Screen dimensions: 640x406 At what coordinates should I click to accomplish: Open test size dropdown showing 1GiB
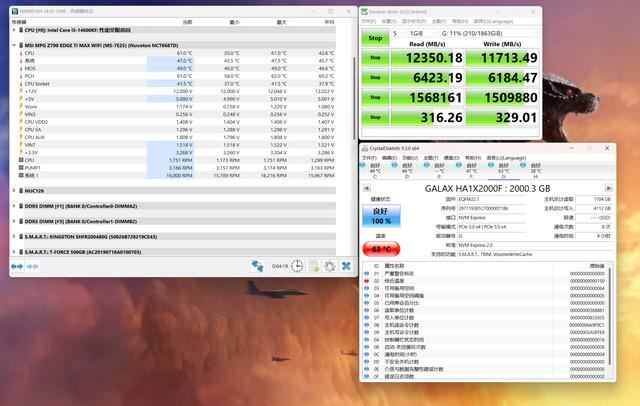click(422, 33)
